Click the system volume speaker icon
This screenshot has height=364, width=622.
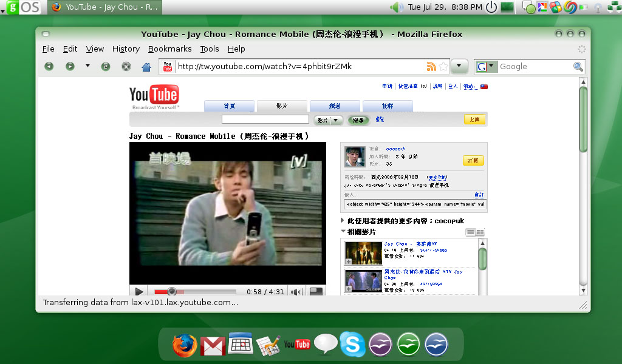pos(397,7)
